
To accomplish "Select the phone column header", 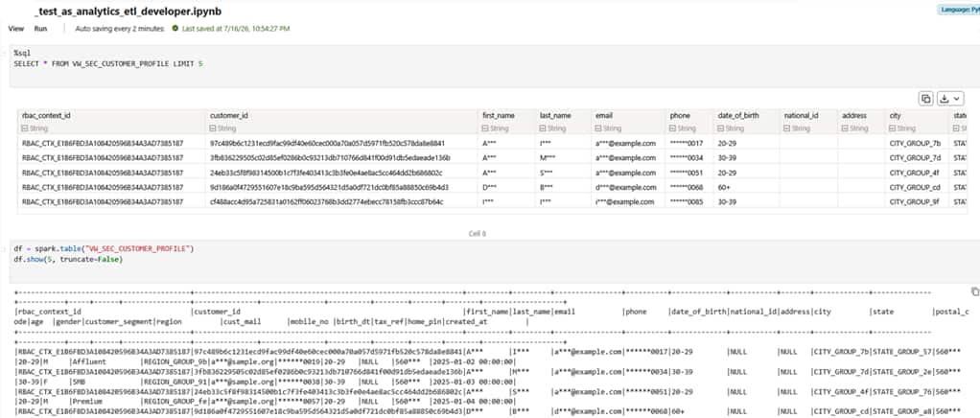I will pos(680,116).
